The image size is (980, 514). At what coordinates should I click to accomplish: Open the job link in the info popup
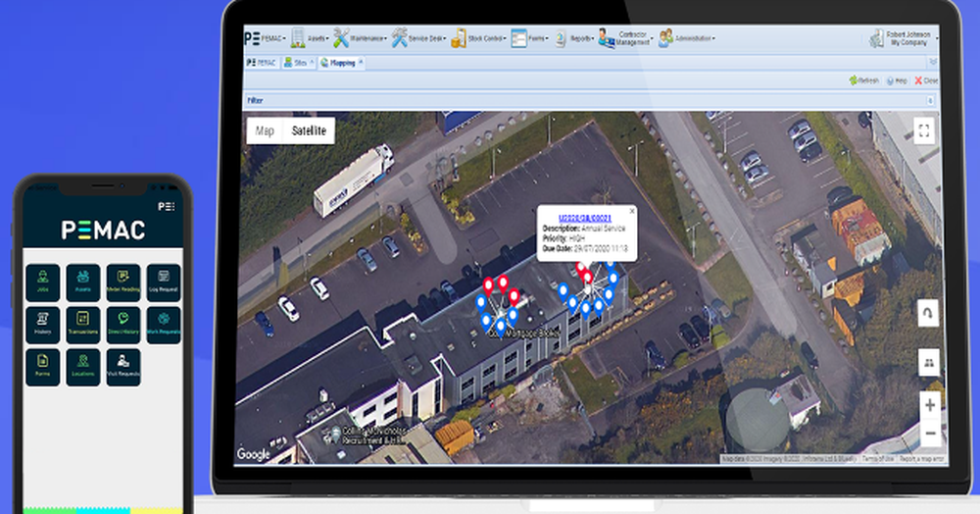pyautogui.click(x=585, y=218)
